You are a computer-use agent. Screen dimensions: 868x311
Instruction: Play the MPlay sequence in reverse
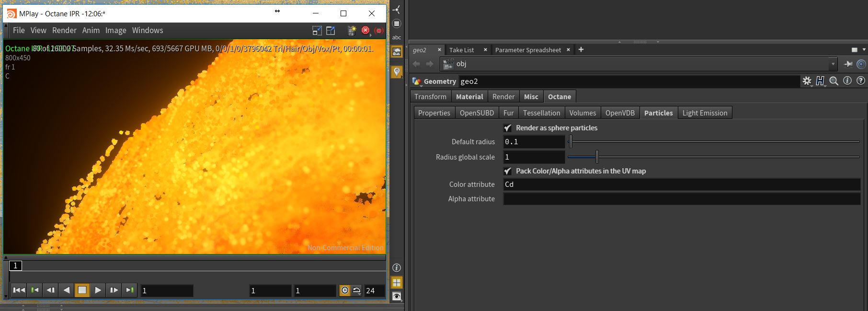66,290
